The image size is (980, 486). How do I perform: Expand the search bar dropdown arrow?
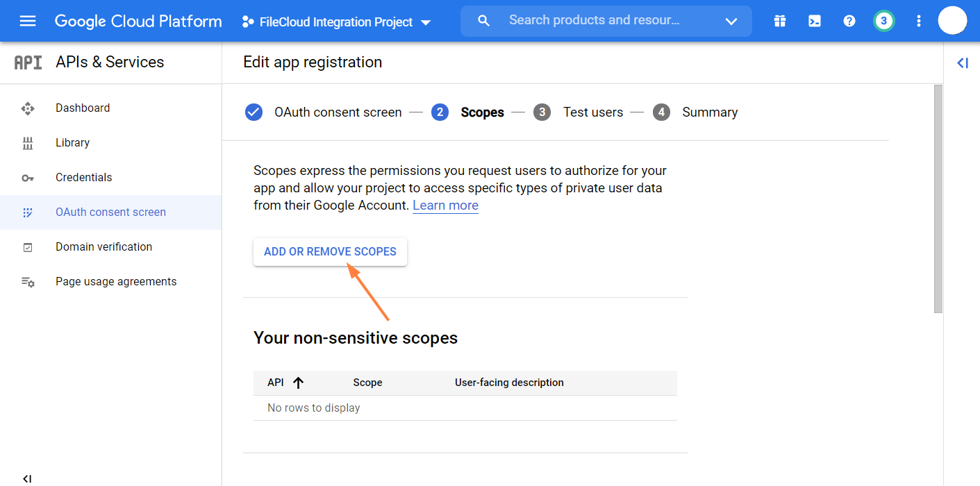731,22
